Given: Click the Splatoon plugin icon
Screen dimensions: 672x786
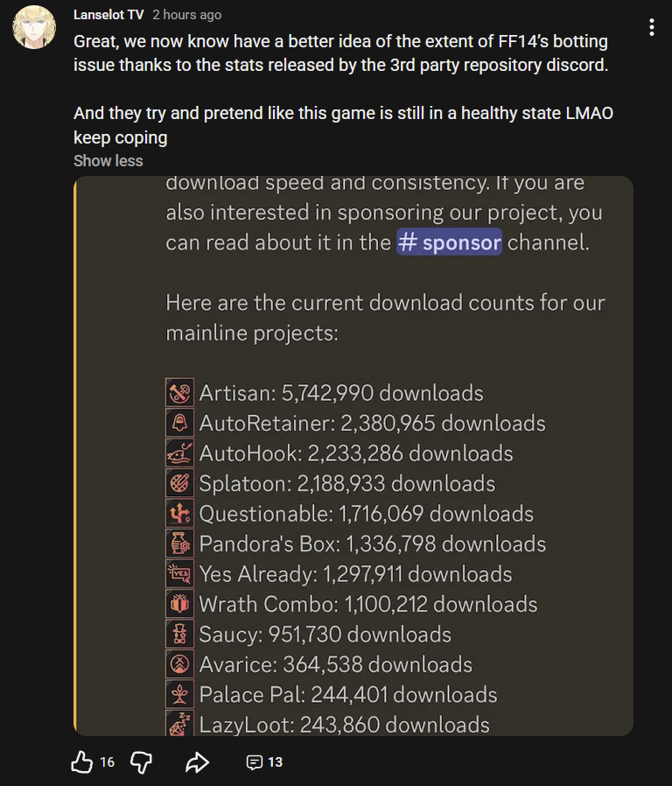Looking at the screenshot, I should click(179, 483).
